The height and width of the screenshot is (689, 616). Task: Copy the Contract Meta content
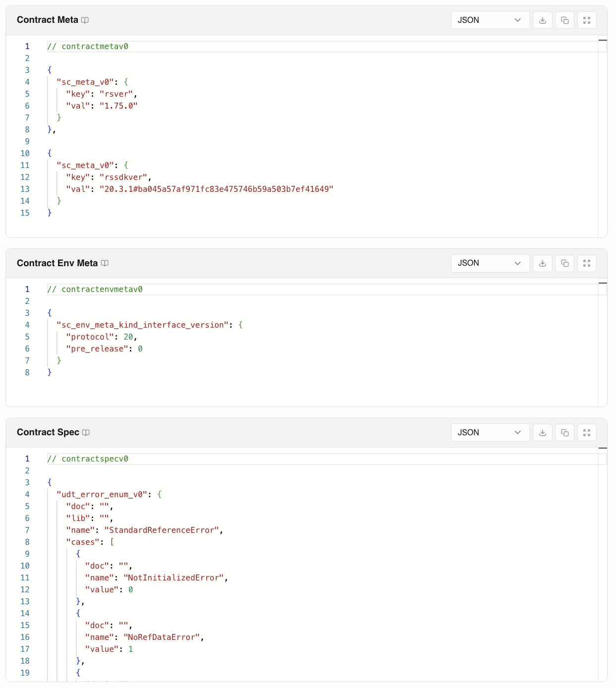(x=564, y=20)
